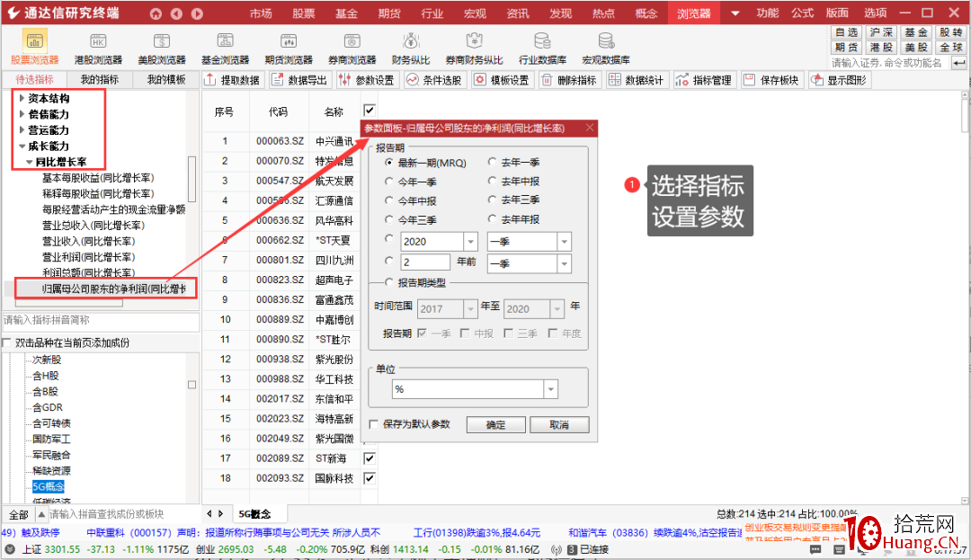Select 5G概念 in the sector tree
Screen dimensions: 971x560
tap(49, 487)
